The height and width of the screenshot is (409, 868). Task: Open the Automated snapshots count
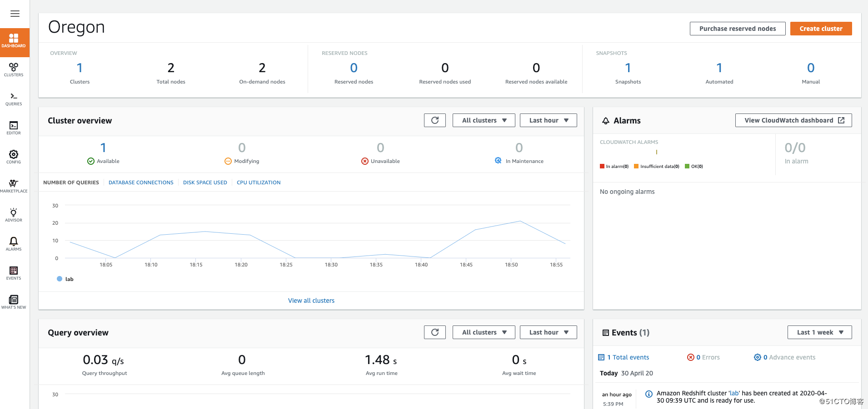tap(719, 68)
